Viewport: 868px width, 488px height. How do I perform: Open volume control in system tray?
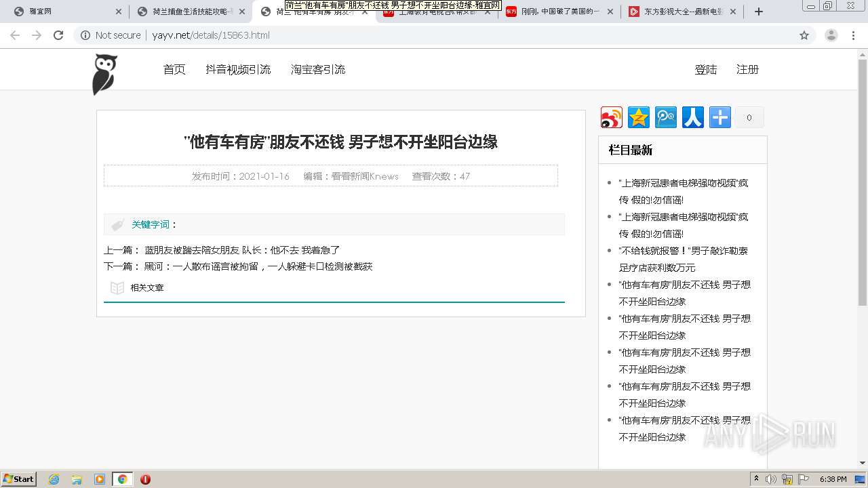pos(771,479)
